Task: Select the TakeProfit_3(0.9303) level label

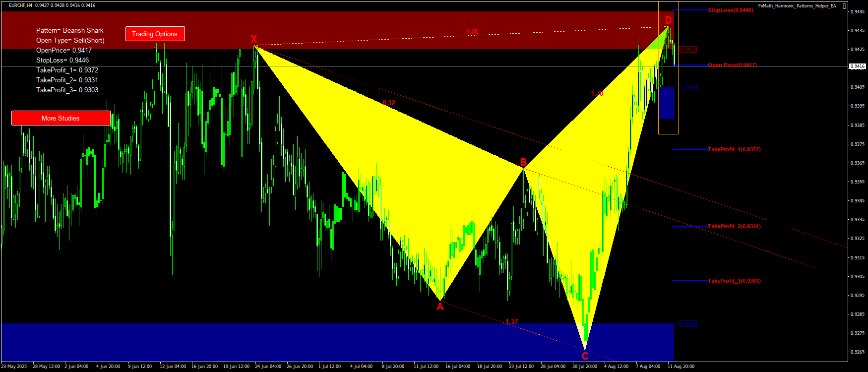Action: (734, 281)
